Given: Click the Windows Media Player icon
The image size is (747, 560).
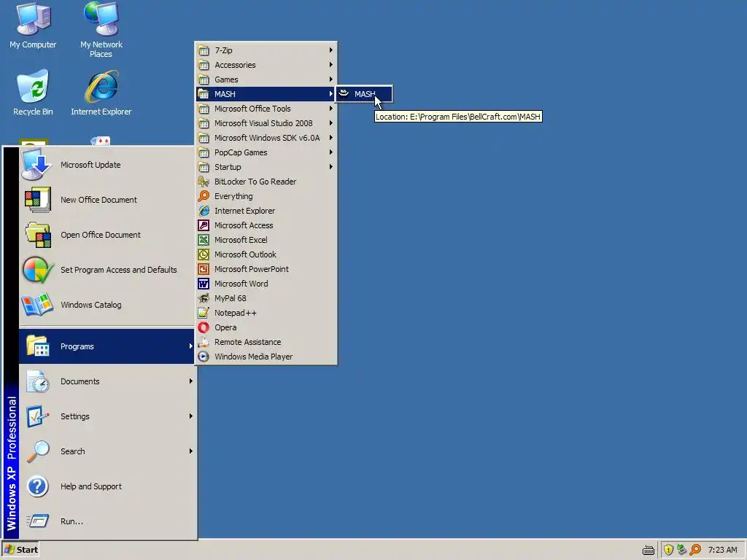Looking at the screenshot, I should coord(204,357).
